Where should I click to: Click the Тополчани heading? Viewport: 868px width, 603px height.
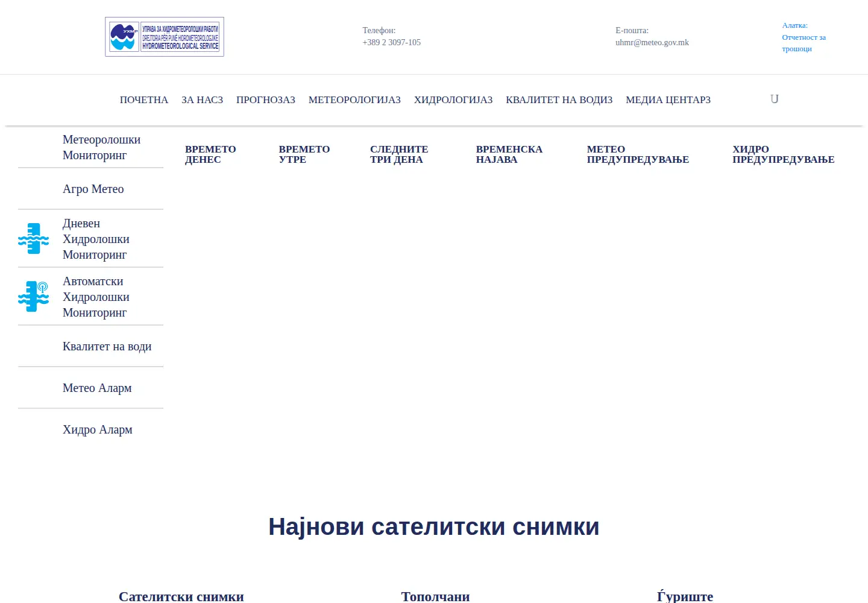pyautogui.click(x=436, y=596)
